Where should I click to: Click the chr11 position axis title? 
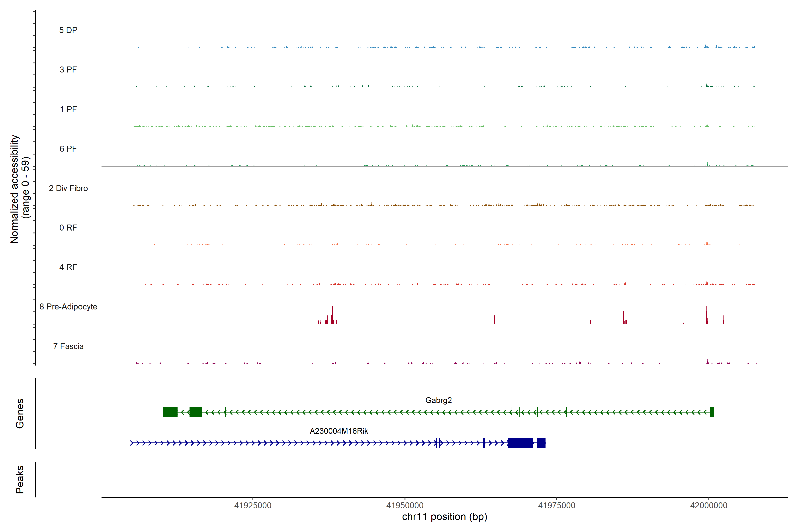click(444, 517)
